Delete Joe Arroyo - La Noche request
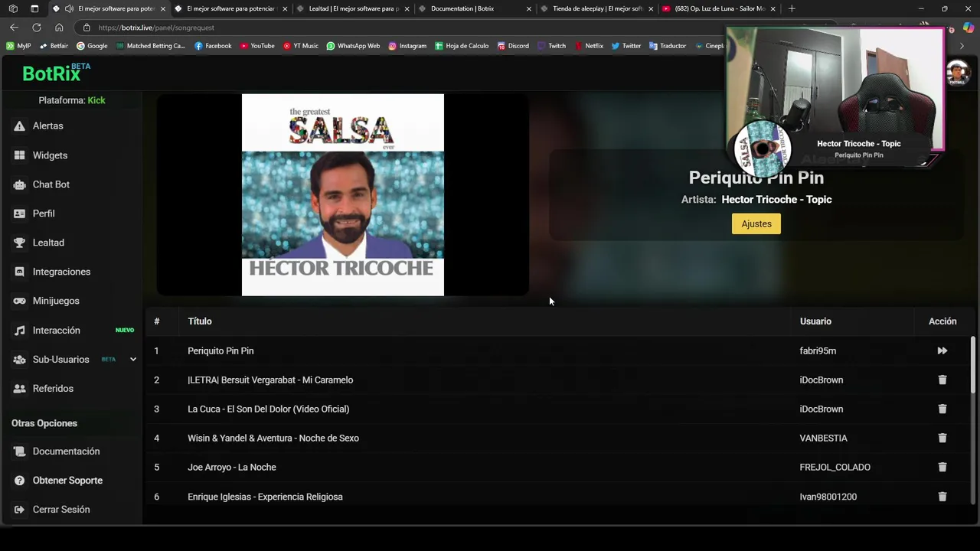The width and height of the screenshot is (980, 551). 942,467
